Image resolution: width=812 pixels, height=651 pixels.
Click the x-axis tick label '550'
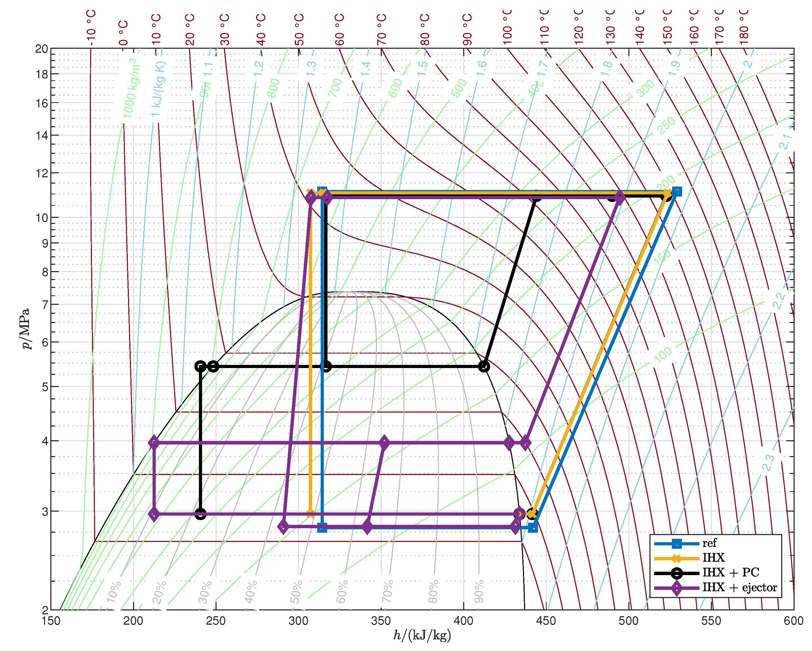pyautogui.click(x=711, y=620)
